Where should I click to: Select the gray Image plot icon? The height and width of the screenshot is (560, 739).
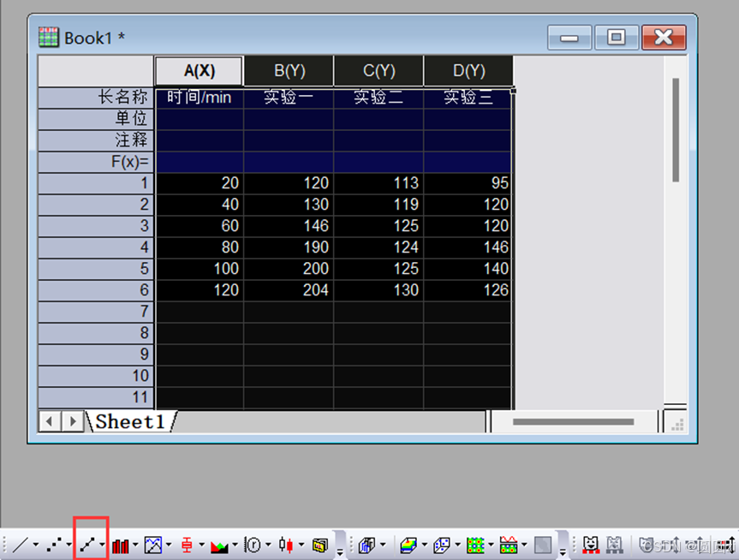(542, 545)
